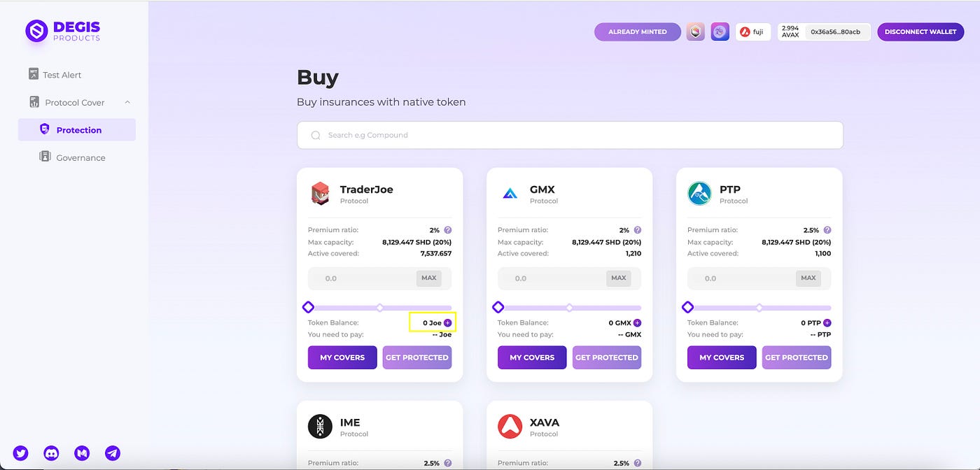Open the Telegram social icon
This screenshot has width=980, height=470.
(113, 453)
